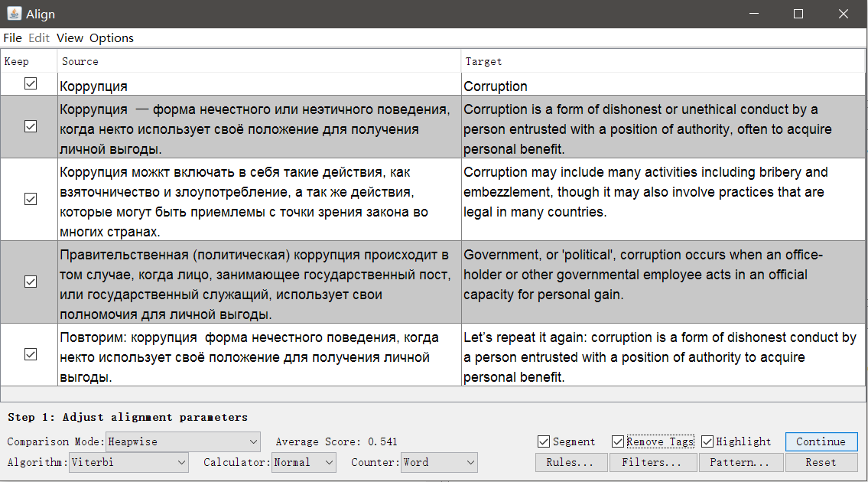The height and width of the screenshot is (482, 868).
Task: Click the Target column header
Action: pos(662,61)
